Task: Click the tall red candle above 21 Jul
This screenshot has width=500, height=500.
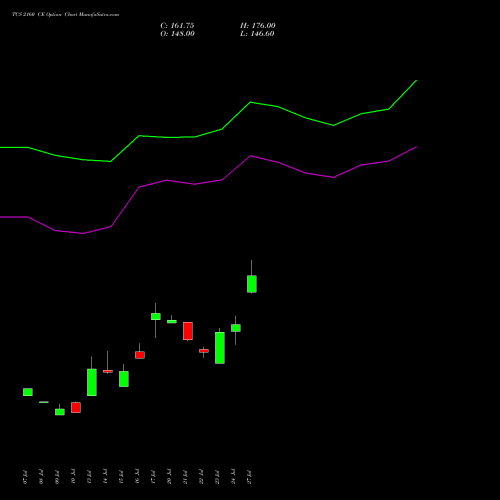Action: (188, 331)
